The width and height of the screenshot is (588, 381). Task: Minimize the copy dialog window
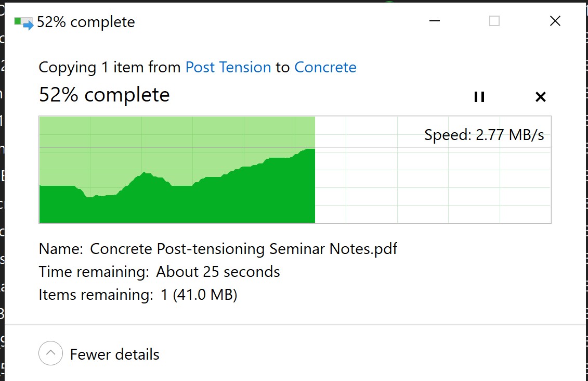tap(435, 21)
